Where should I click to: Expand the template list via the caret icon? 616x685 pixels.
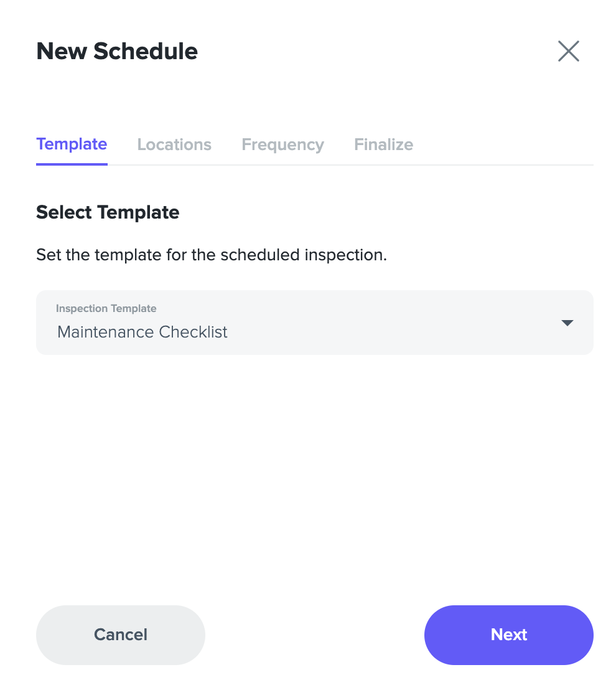click(567, 323)
